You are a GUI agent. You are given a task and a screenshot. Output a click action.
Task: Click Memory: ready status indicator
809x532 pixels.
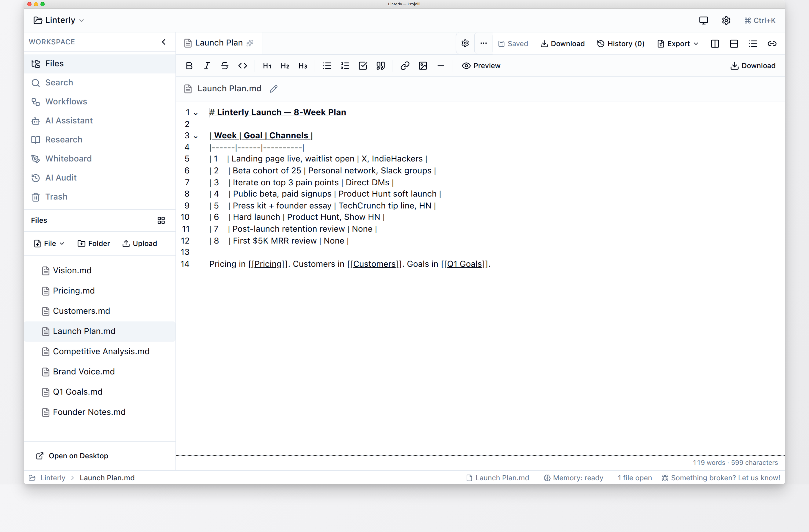coord(573,478)
